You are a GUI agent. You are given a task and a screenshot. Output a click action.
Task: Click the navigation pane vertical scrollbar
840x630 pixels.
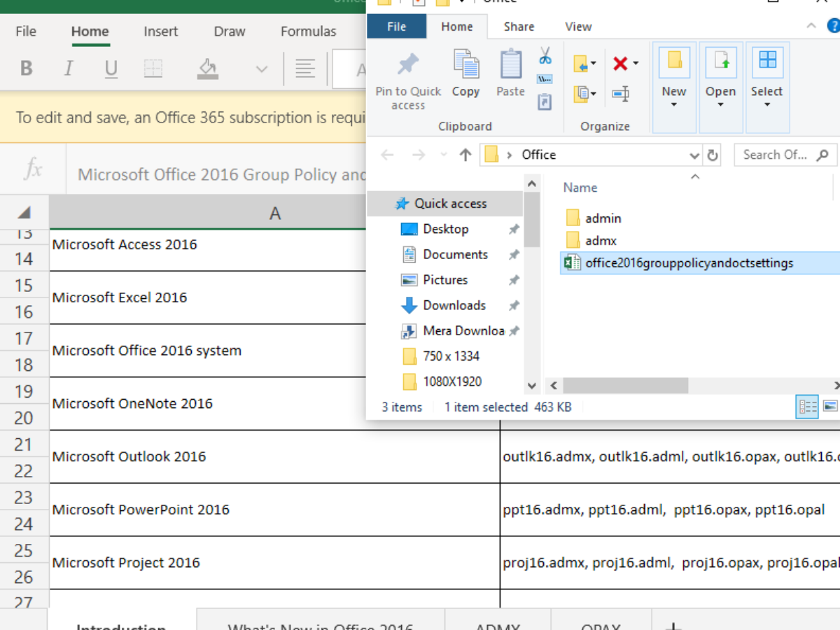pyautogui.click(x=531, y=220)
